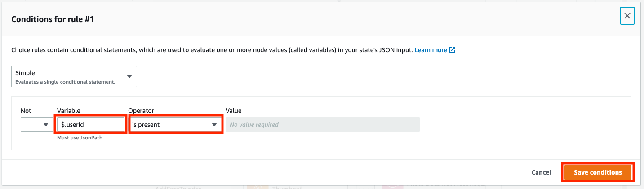Expand the Not dropdown
644x189 pixels.
37,125
